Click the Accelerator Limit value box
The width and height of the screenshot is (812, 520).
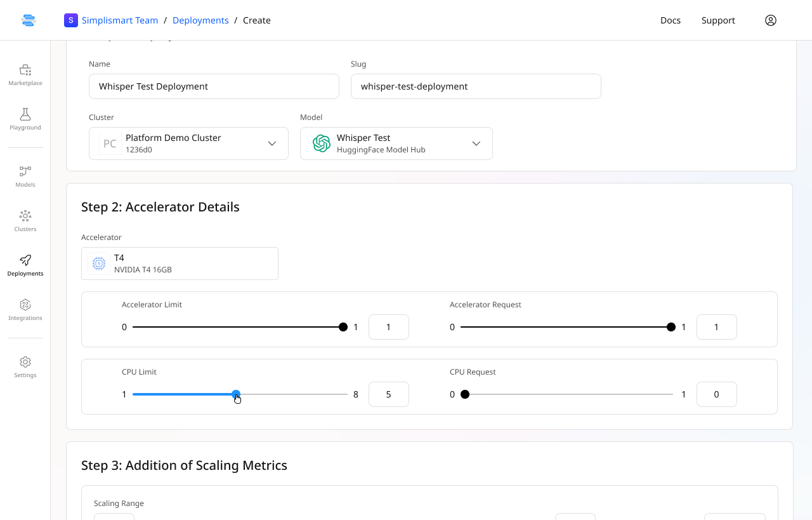pyautogui.click(x=389, y=327)
